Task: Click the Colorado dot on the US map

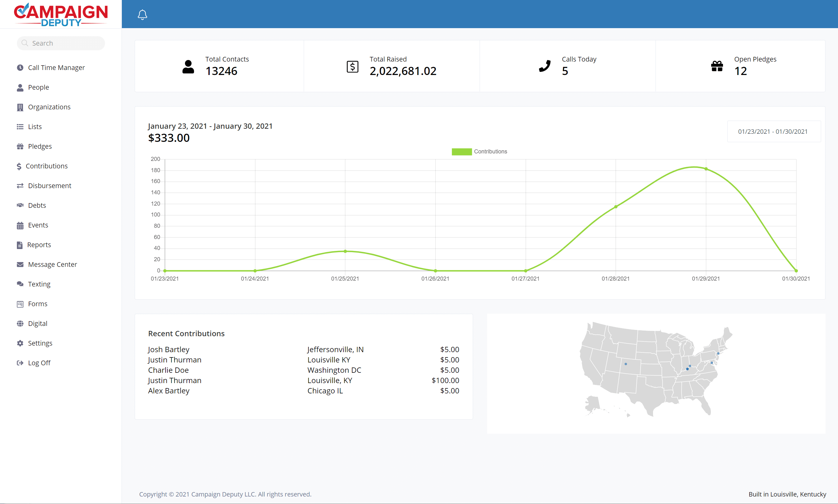Action: [x=626, y=364]
